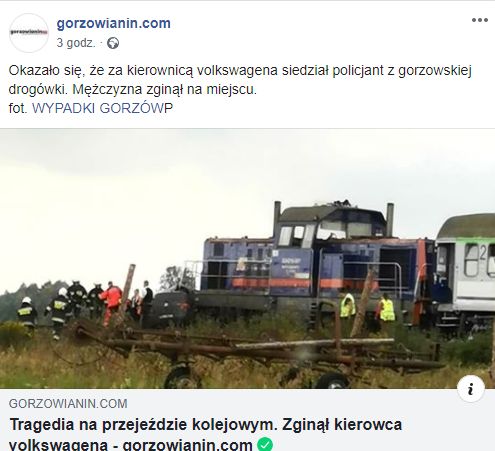This screenshot has width=495, height=451.
Task: Click the crashed dark car in photo
Action: pyautogui.click(x=170, y=308)
